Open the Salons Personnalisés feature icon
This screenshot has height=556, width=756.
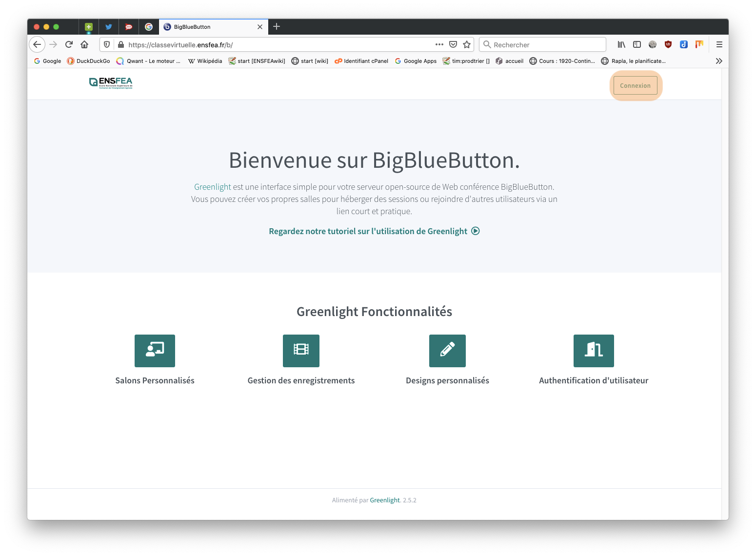click(x=155, y=351)
